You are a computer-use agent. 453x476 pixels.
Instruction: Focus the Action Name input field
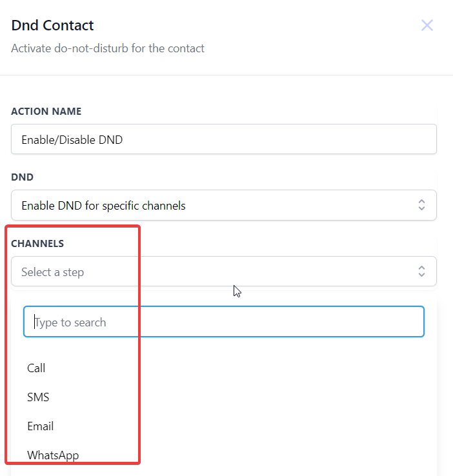tap(223, 139)
